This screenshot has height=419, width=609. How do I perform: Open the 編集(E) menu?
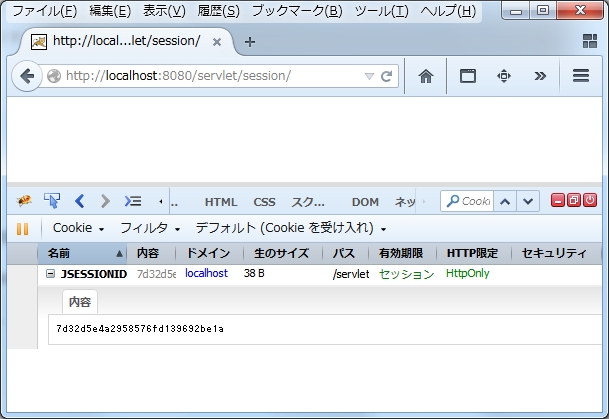coord(110,11)
